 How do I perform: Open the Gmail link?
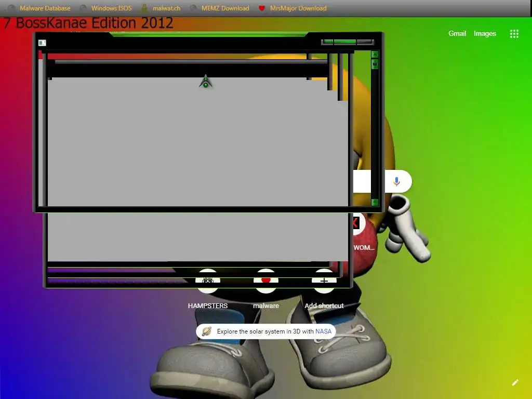click(x=457, y=33)
